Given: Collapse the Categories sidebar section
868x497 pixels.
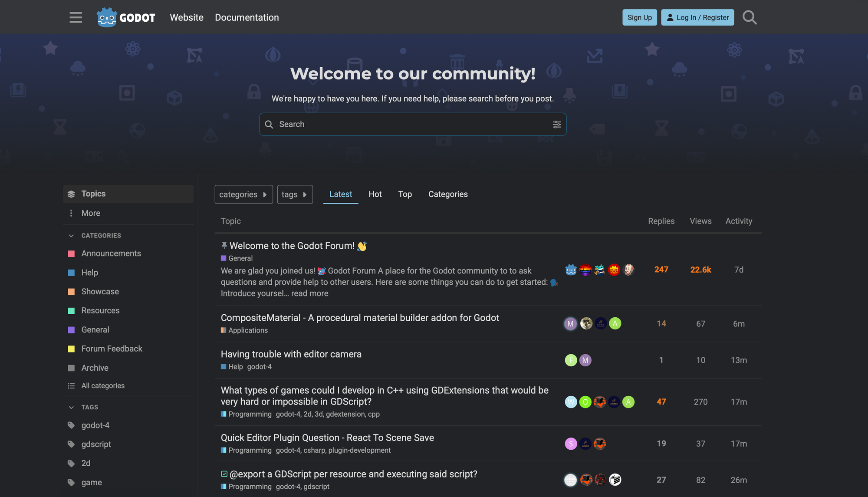Looking at the screenshot, I should coord(71,236).
